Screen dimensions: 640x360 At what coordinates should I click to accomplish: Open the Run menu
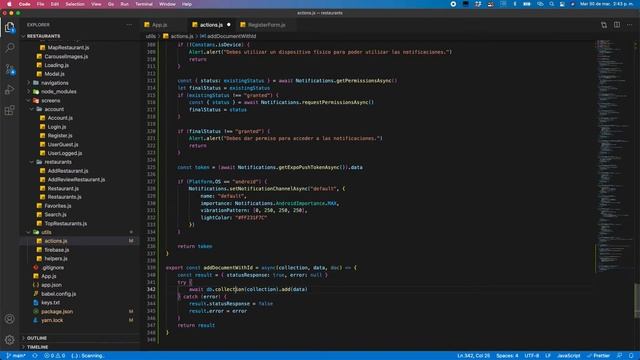pos(124,4)
